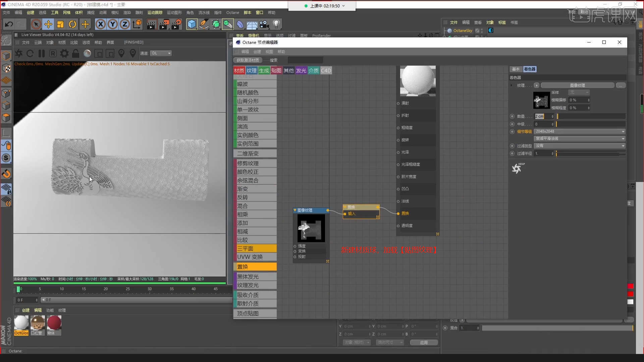Screen dimensions: 644x362
Task: Toggle 材质 node category filter
Action: pos(239,70)
